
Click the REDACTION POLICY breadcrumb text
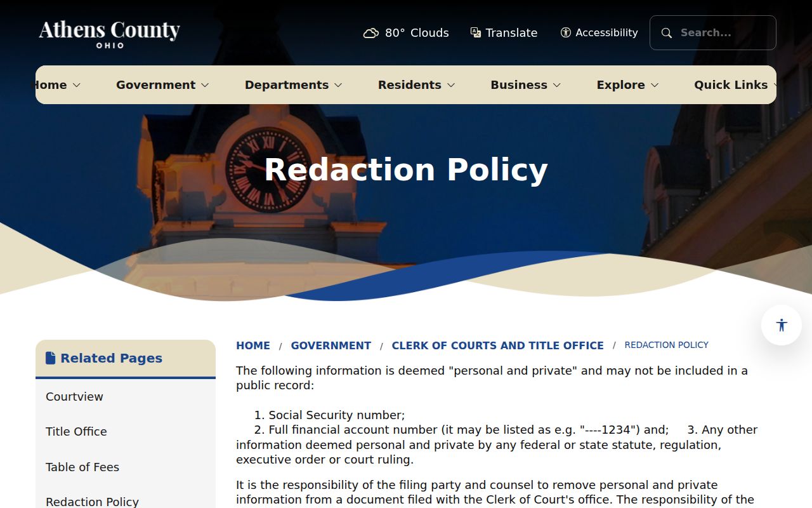tap(667, 345)
